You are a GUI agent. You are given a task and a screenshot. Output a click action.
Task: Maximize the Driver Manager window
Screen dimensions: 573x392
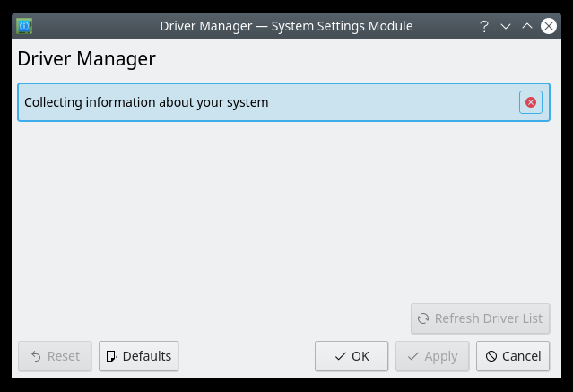[527, 26]
